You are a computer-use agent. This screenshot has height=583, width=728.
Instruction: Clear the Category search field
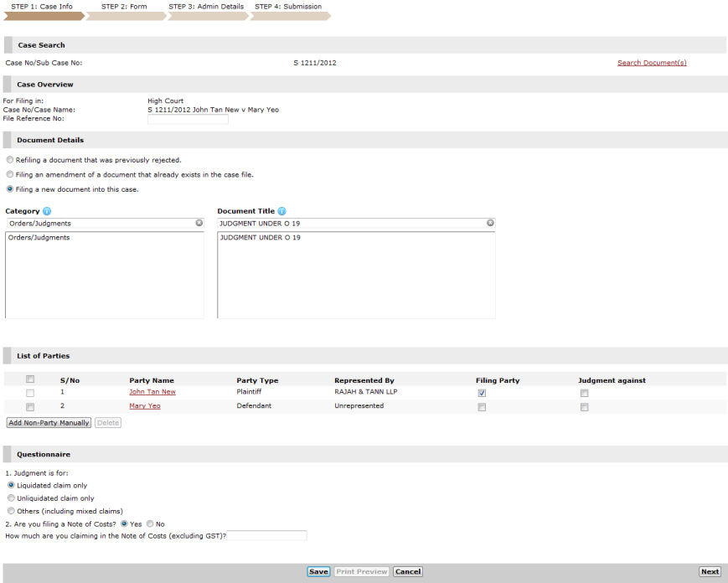(x=199, y=224)
